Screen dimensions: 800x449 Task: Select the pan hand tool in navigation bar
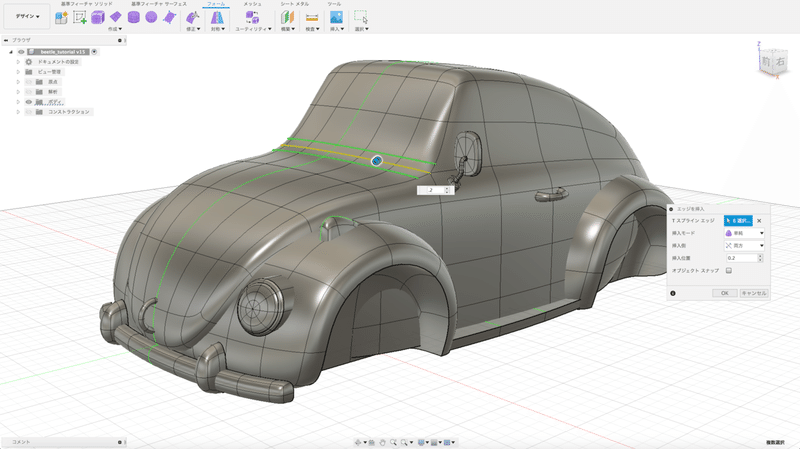click(x=382, y=442)
